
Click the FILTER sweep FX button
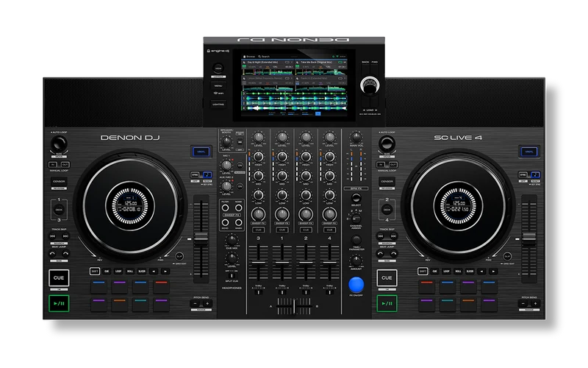coord(225,208)
